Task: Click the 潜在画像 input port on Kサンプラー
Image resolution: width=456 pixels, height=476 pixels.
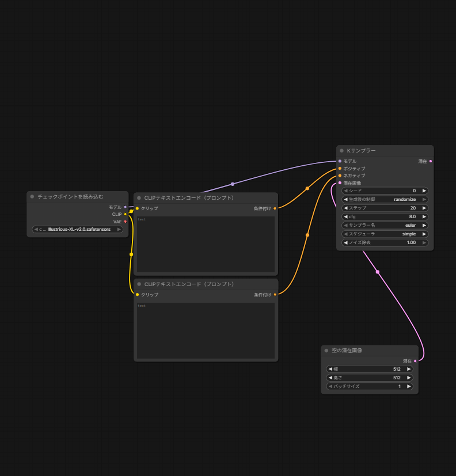Action: (340, 183)
